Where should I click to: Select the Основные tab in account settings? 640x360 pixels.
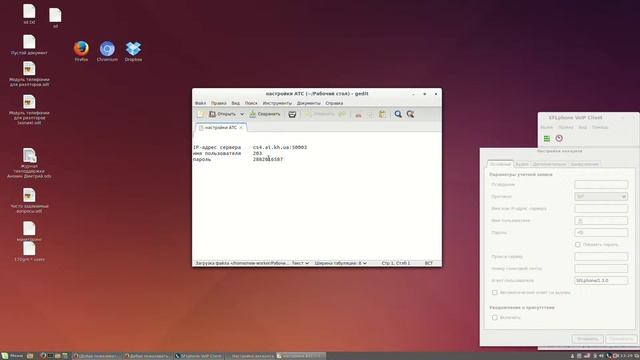(500, 164)
